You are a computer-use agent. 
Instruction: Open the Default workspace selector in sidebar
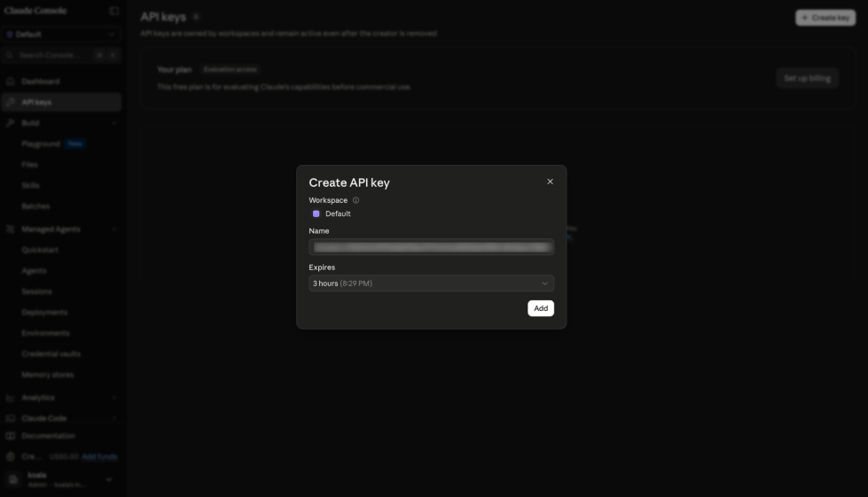(x=61, y=35)
